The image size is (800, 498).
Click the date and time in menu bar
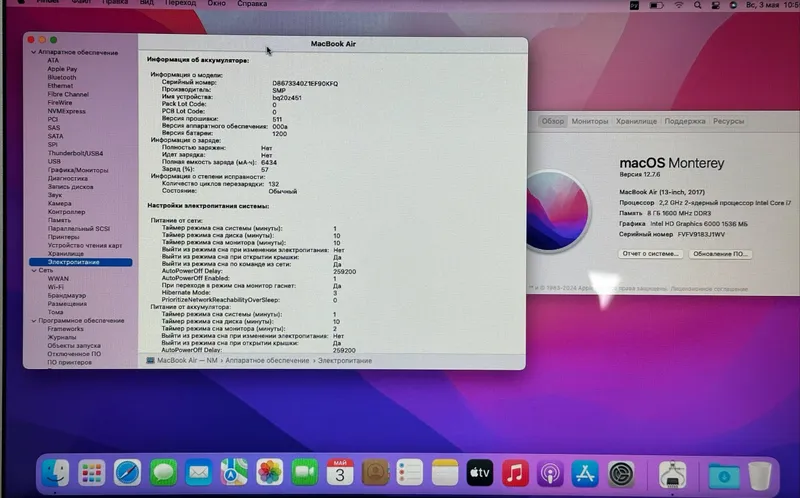[x=772, y=5]
